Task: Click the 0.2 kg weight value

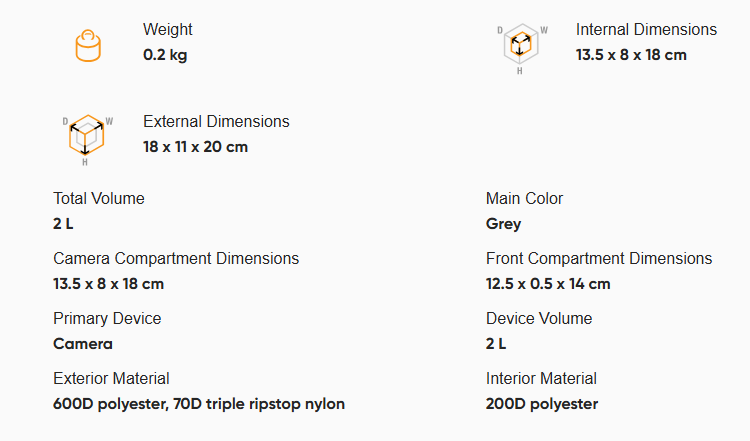Action: (x=165, y=55)
